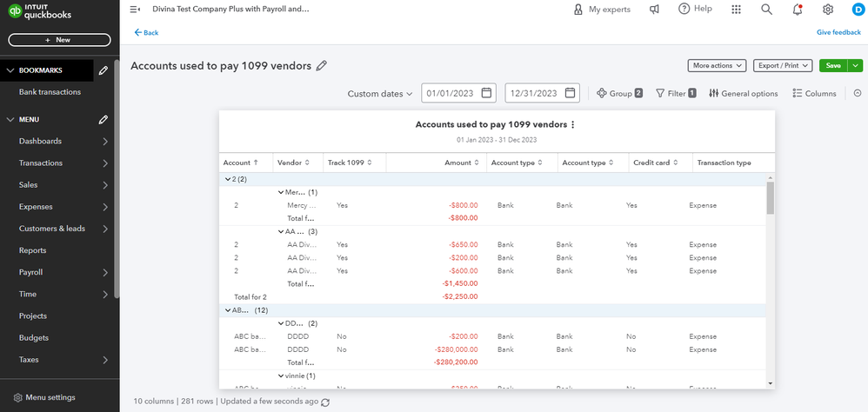Collapse the AB... (12) account group
The image size is (868, 412).
point(228,310)
